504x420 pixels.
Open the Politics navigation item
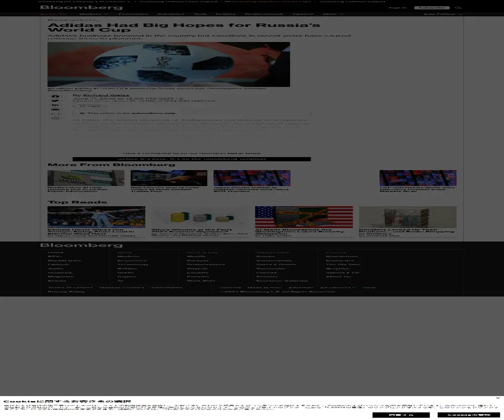coord(226,14)
